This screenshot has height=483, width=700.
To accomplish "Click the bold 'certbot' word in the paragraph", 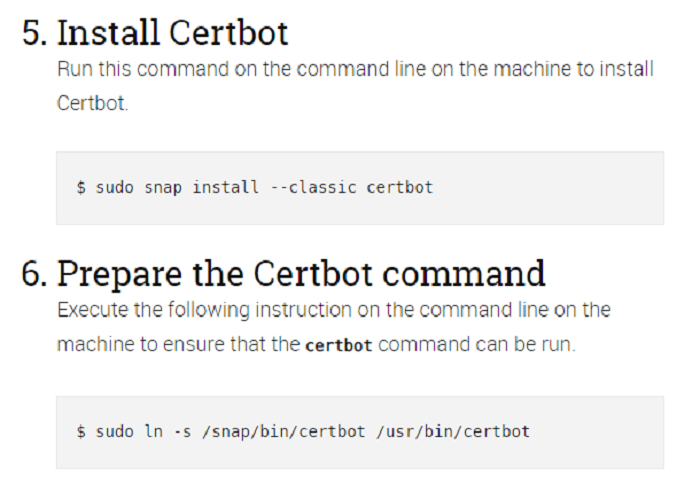I will coord(338,345).
